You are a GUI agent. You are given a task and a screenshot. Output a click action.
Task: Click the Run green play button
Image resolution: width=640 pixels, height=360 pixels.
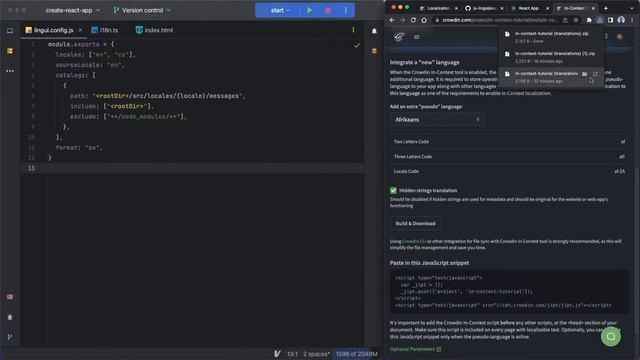coord(309,10)
